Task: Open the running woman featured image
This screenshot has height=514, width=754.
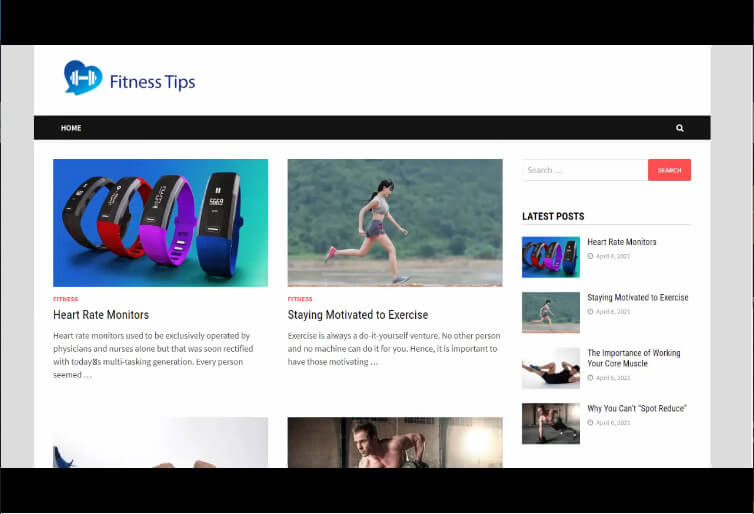Action: 395,223
